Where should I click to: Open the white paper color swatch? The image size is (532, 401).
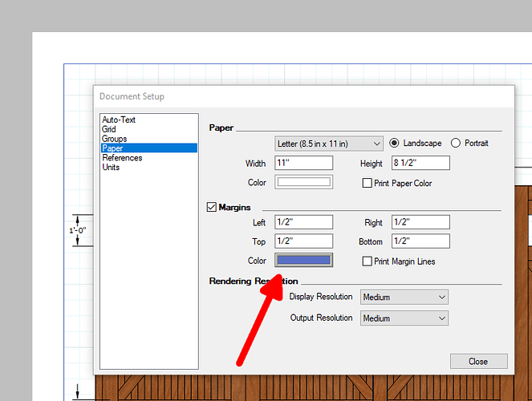[x=303, y=182]
